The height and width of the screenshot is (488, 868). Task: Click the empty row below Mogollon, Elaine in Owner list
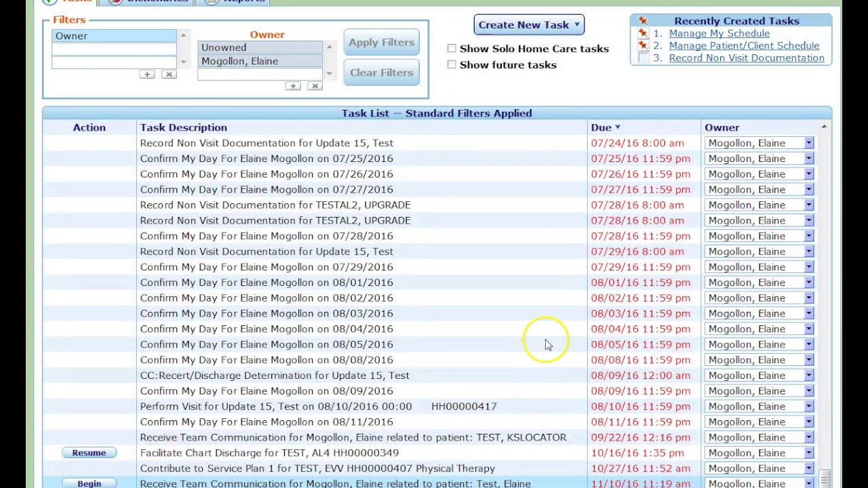pyautogui.click(x=260, y=74)
